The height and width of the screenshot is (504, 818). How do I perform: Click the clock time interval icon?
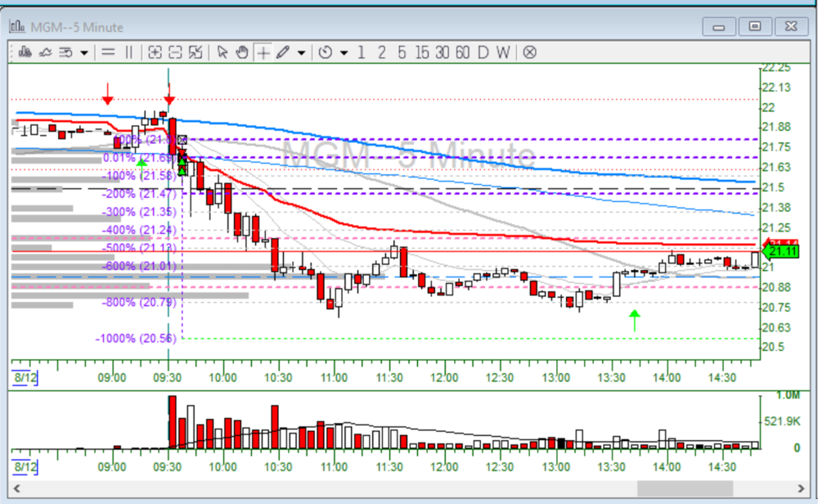[326, 52]
